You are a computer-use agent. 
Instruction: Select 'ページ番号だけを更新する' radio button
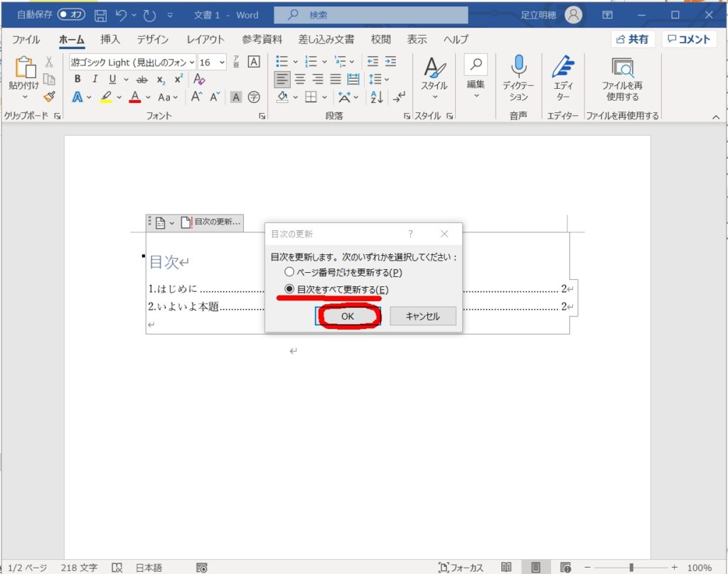(x=289, y=272)
